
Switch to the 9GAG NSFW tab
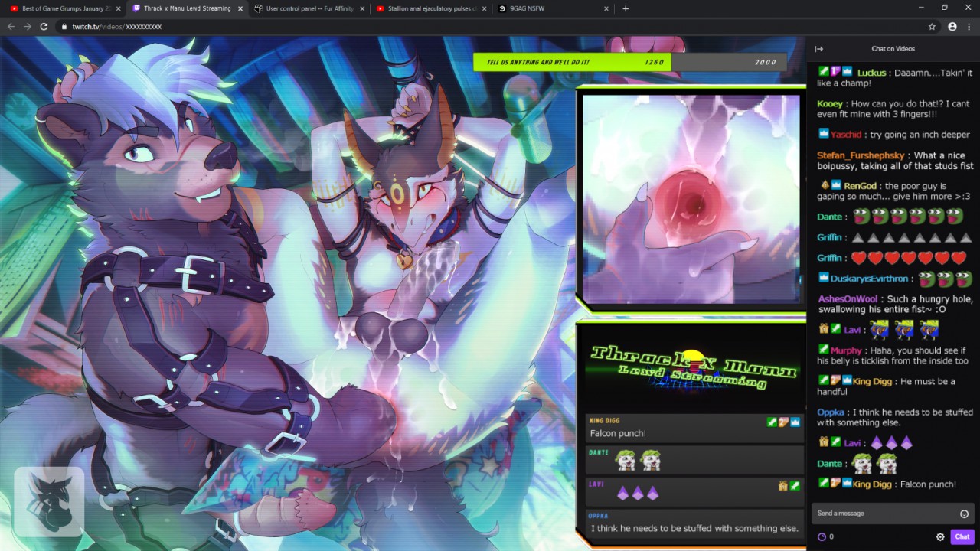[x=553, y=8]
